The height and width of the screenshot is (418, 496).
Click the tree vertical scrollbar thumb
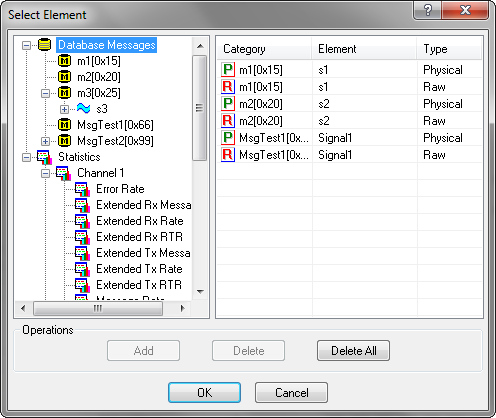click(200, 108)
